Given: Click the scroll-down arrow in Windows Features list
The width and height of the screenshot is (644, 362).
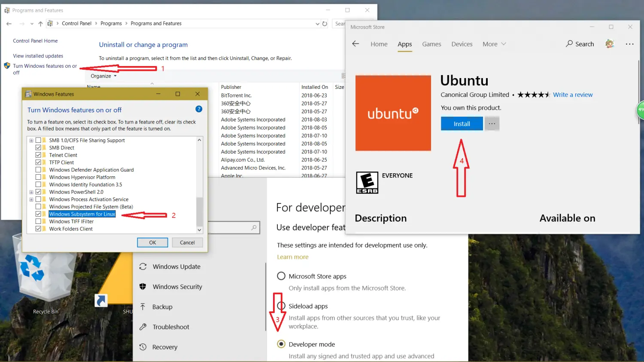Looking at the screenshot, I should click(x=199, y=230).
